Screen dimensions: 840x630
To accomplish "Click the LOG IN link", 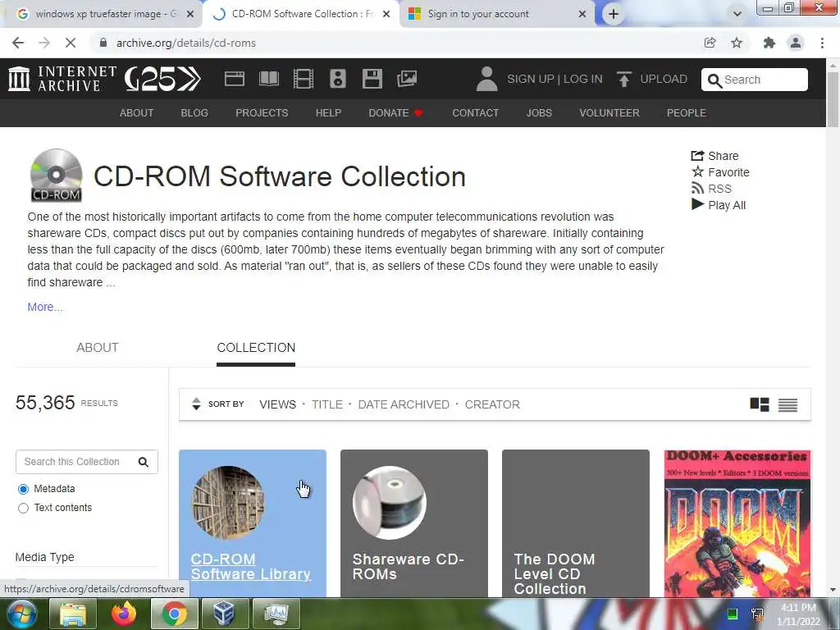I will point(583,79).
